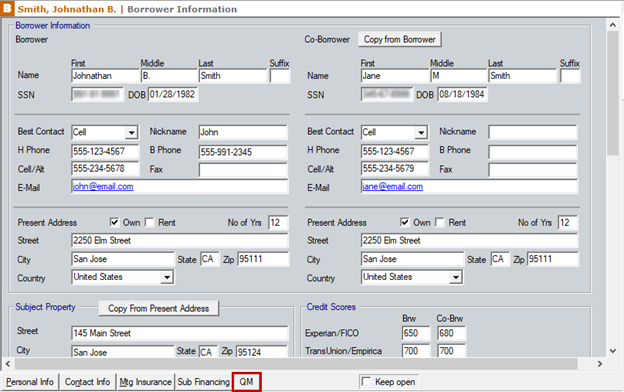Viewport: 624px width, 392px height.
Task: Click Co-Borrower City field San Jose
Action: click(413, 259)
